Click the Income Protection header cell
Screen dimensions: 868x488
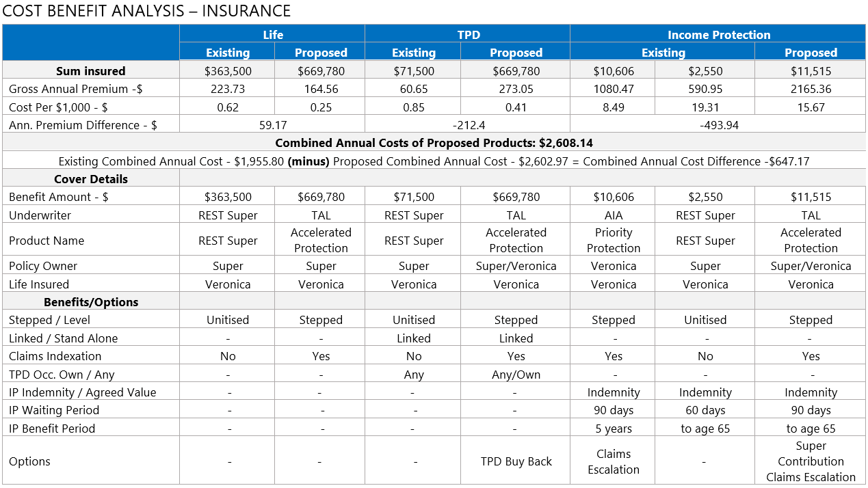(718, 35)
